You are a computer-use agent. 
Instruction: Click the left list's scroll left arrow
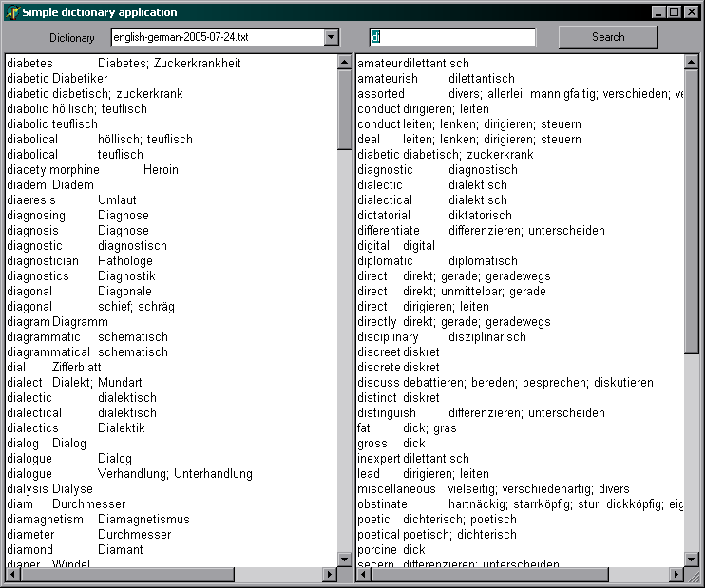click(13, 574)
